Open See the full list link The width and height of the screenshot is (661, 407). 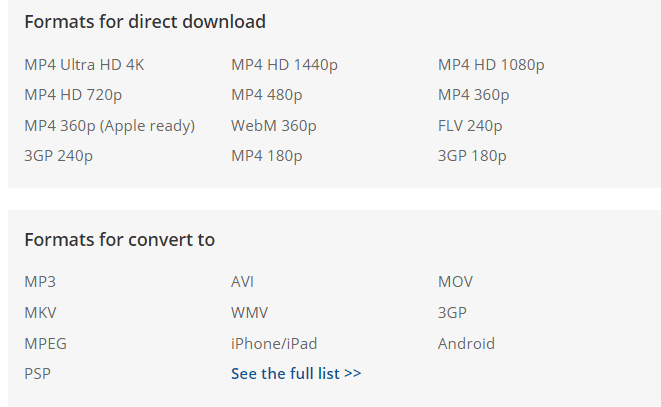coord(296,374)
